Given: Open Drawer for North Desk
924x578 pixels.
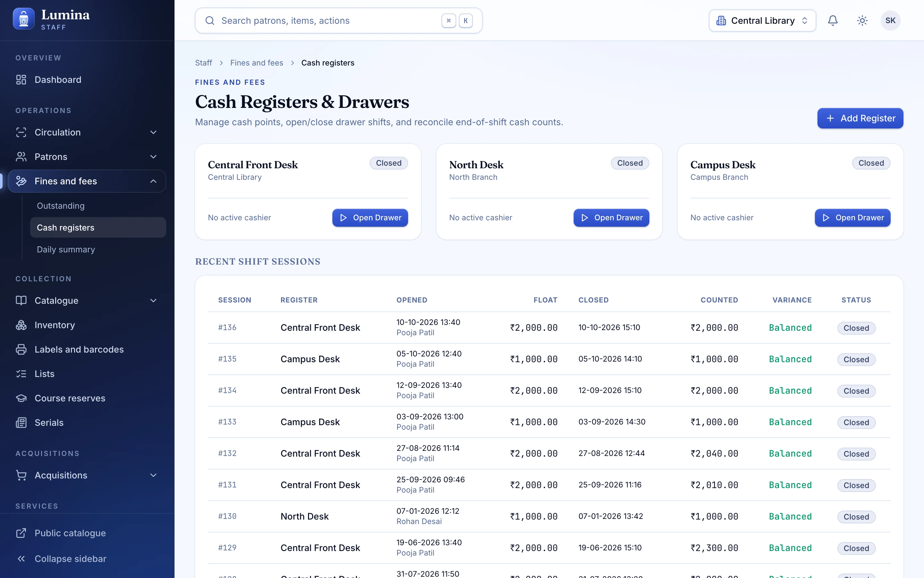Looking at the screenshot, I should (611, 217).
